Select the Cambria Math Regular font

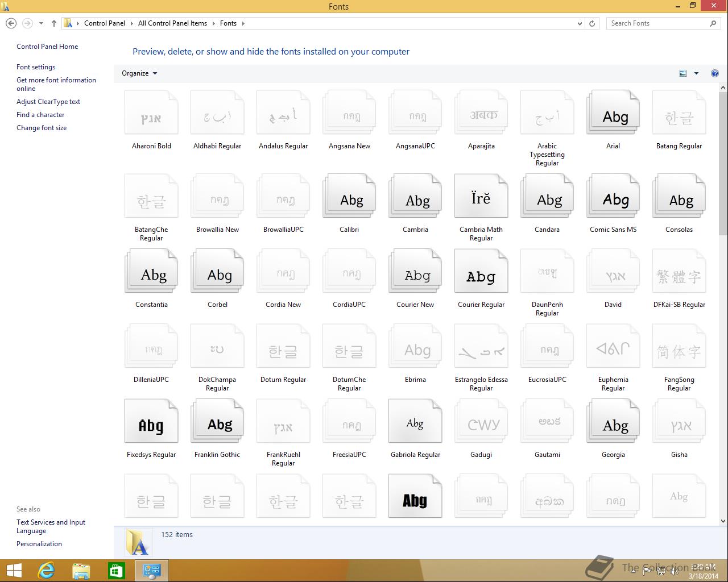pyautogui.click(x=481, y=197)
